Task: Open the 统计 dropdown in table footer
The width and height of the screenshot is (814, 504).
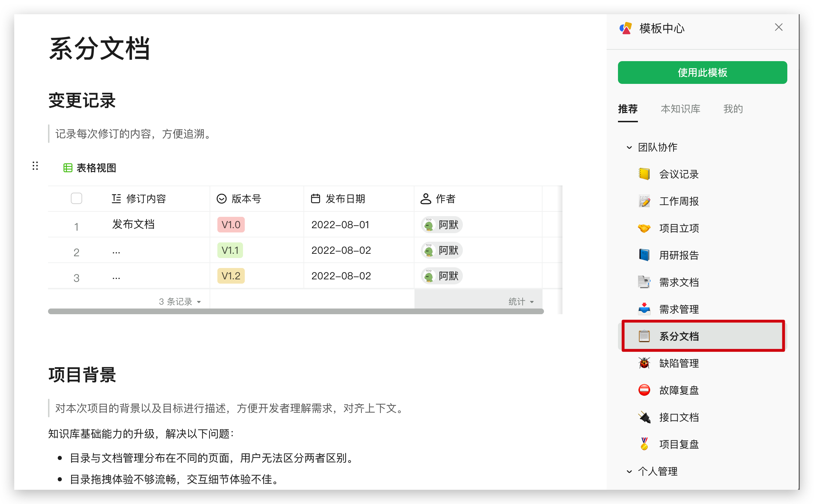Action: tap(521, 302)
